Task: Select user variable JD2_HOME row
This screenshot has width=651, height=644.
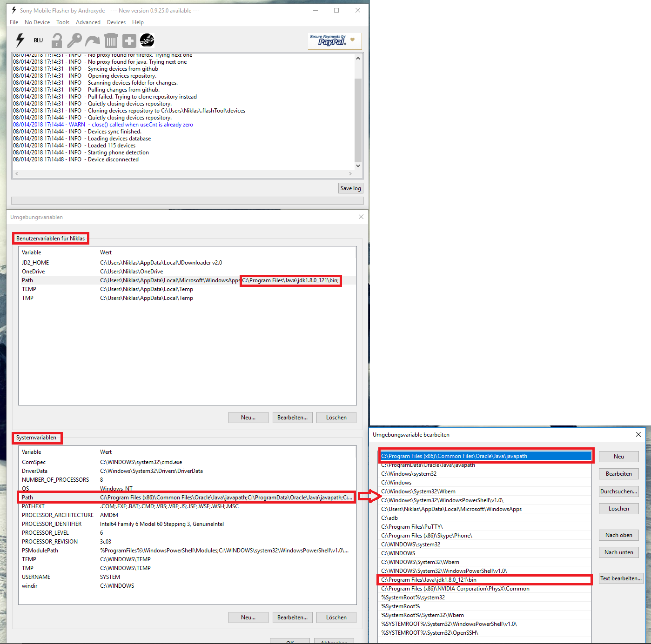Action: (x=187, y=263)
